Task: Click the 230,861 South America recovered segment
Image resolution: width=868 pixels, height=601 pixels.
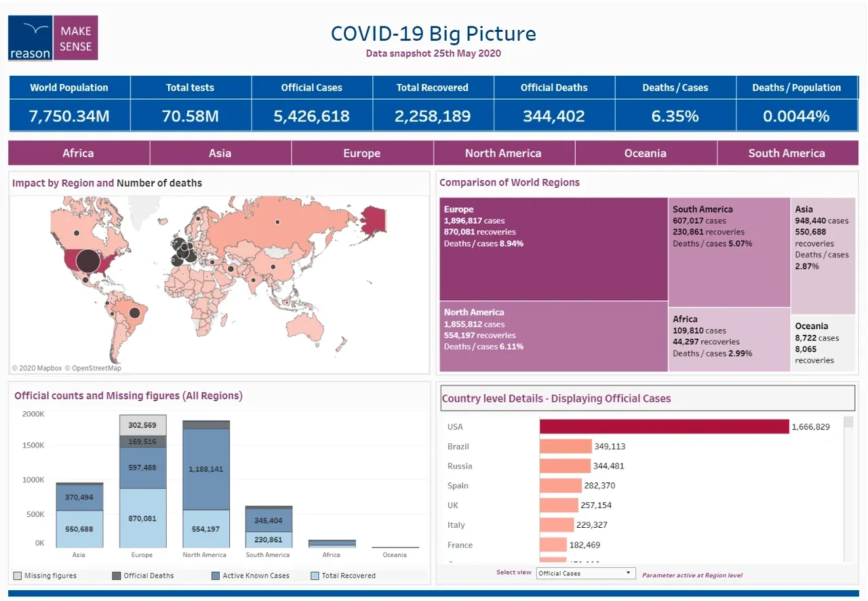Action: pos(269,540)
